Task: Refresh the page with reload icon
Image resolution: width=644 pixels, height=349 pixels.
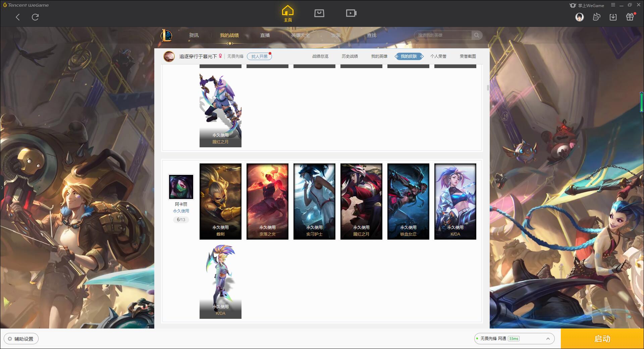Action: (35, 17)
